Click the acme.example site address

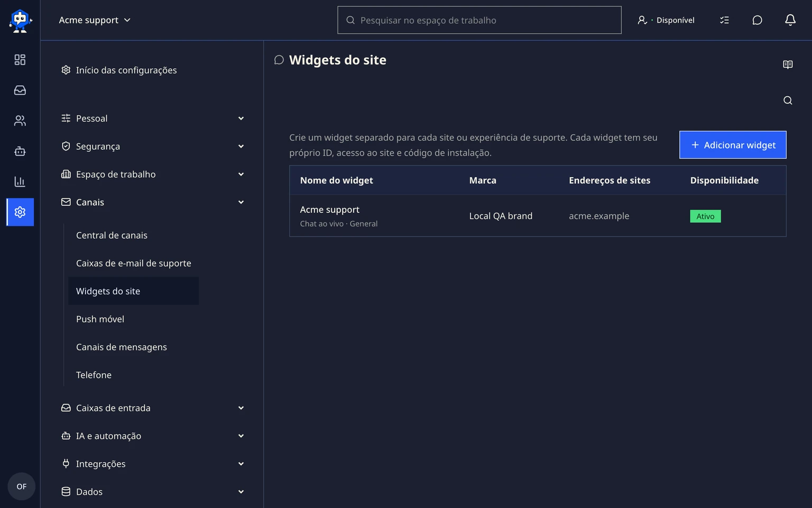click(599, 216)
